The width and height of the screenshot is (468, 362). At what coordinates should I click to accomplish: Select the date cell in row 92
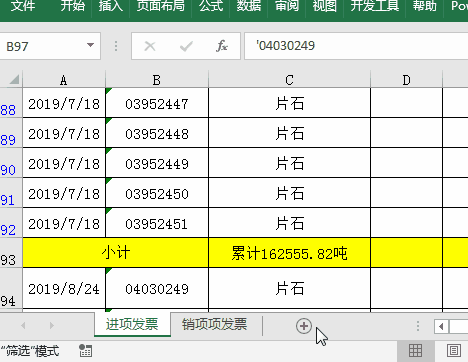[64, 223]
